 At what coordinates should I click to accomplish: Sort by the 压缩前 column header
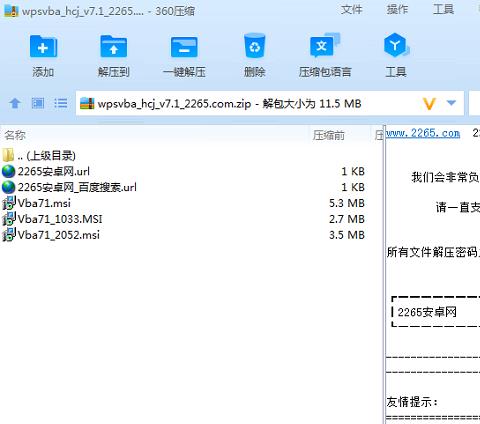(x=329, y=135)
